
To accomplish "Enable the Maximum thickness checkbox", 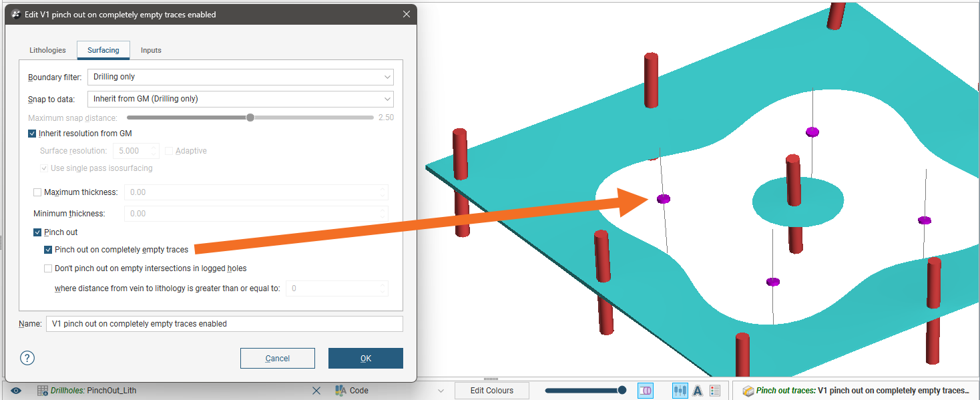I will click(x=37, y=192).
